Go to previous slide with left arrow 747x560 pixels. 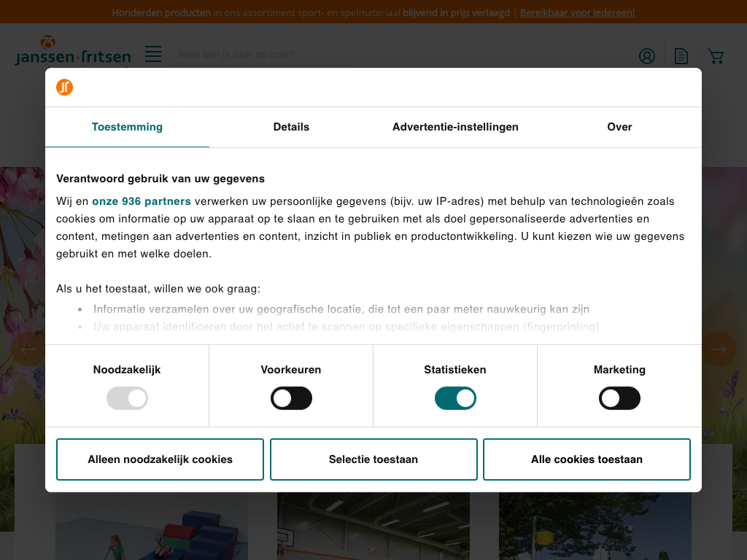tap(28, 349)
